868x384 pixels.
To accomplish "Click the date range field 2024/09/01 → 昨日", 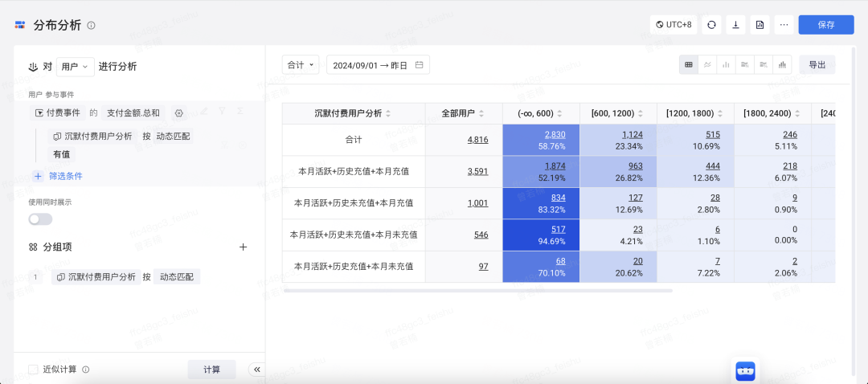I will pos(378,65).
